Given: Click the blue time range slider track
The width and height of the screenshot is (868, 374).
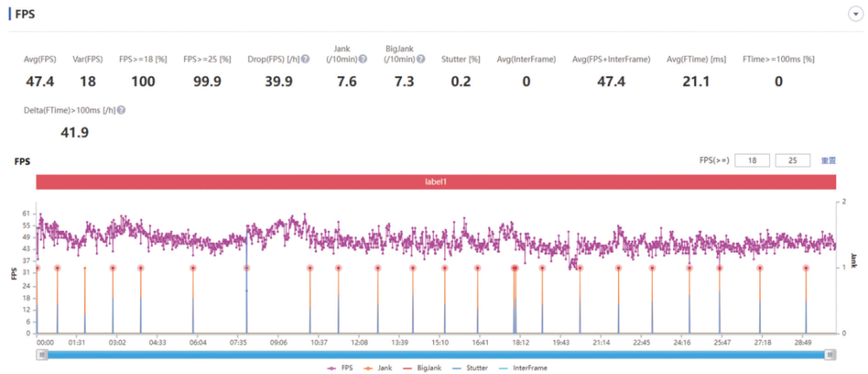Looking at the screenshot, I should (436, 355).
